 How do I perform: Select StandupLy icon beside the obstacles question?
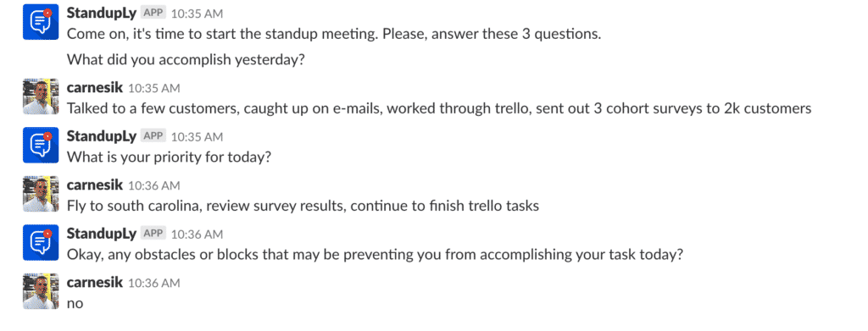tap(41, 242)
